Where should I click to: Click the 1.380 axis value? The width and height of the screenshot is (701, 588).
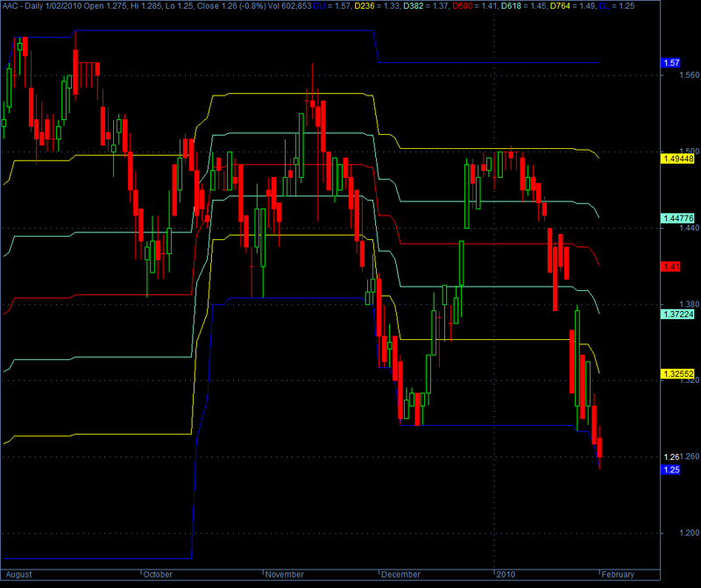pyautogui.click(x=689, y=304)
